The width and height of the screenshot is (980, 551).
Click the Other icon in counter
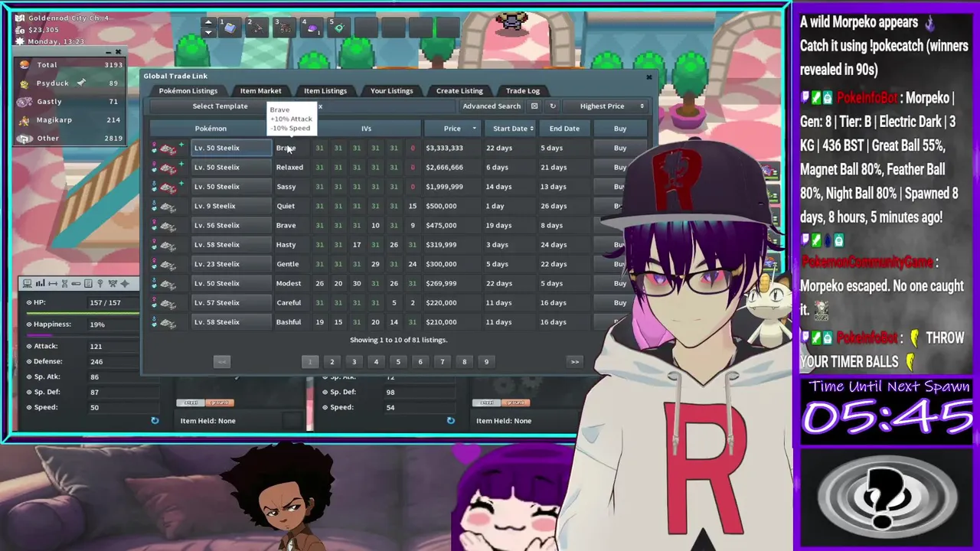point(24,139)
